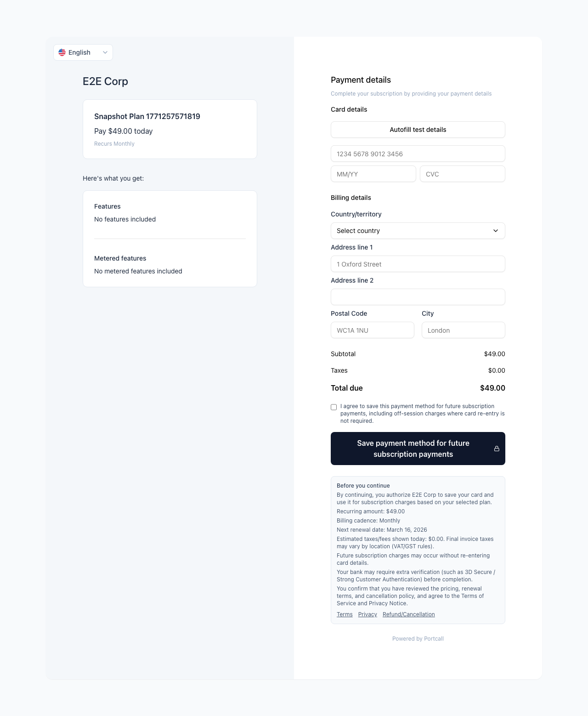Click Save payment method for future subscription payments

point(413,449)
